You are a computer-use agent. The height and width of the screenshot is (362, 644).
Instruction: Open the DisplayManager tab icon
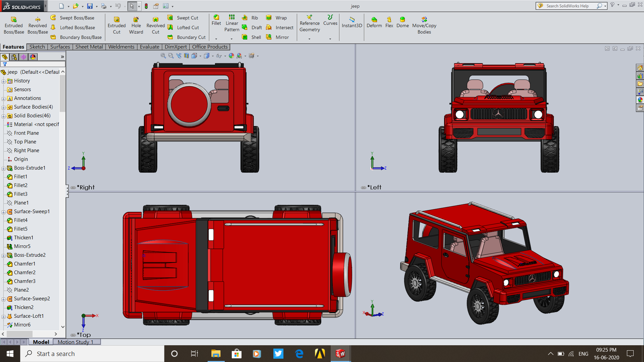pyautogui.click(x=33, y=57)
